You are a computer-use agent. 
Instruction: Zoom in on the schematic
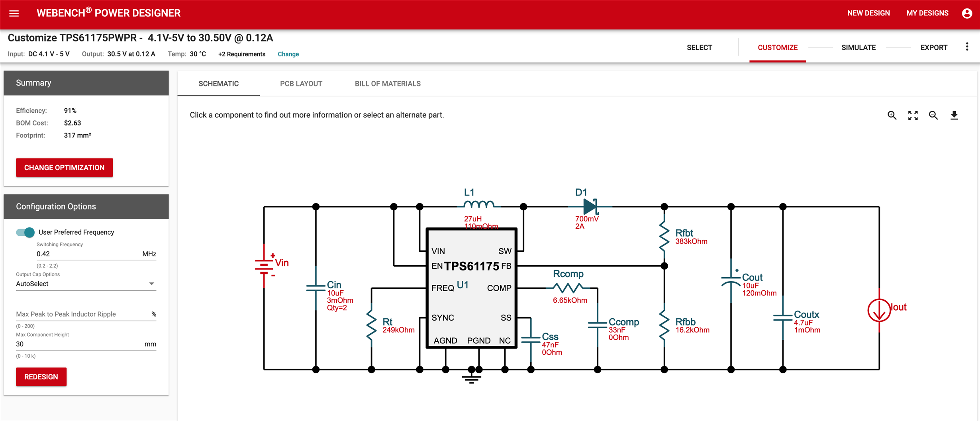892,116
